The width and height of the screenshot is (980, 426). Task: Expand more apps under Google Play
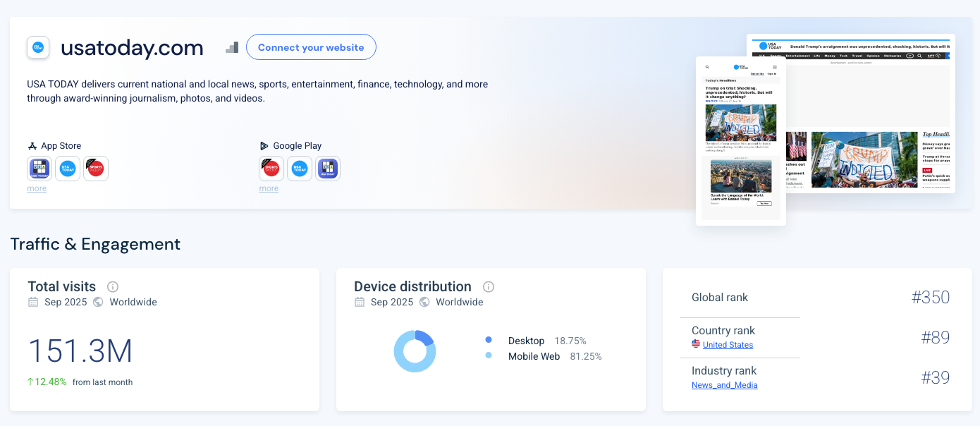click(269, 189)
